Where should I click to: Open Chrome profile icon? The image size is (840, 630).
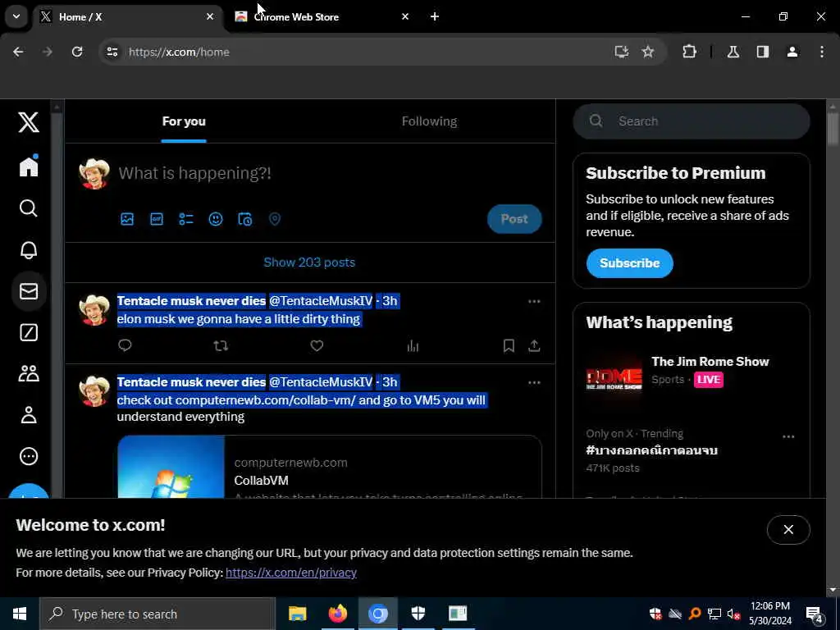pyautogui.click(x=792, y=52)
